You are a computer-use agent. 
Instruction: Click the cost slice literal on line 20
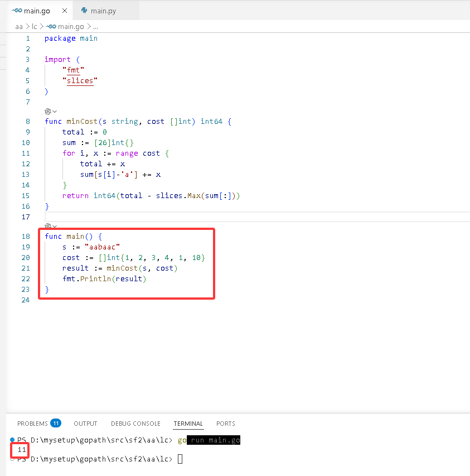[x=152, y=258]
